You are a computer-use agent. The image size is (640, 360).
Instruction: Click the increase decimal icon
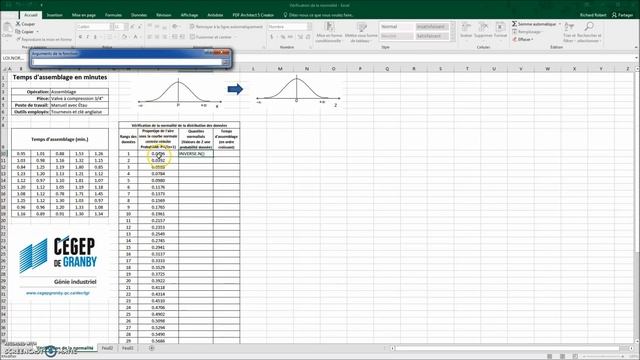300,37
